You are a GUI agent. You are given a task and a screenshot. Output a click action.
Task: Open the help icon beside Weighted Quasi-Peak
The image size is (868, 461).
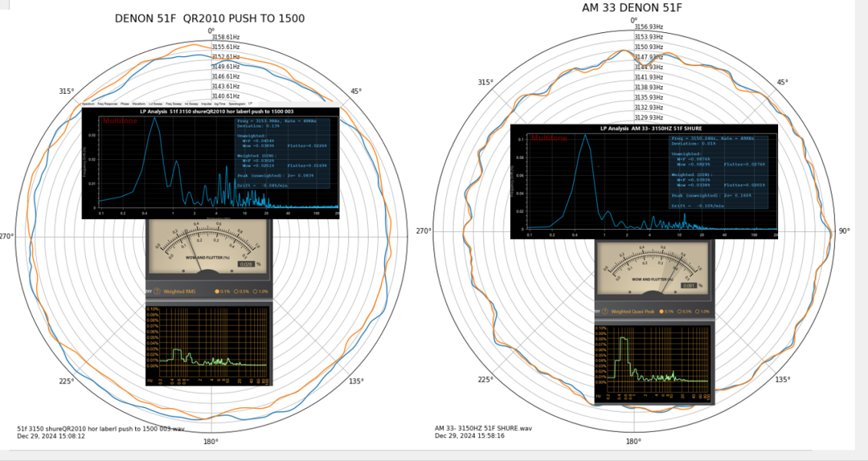tap(605, 312)
